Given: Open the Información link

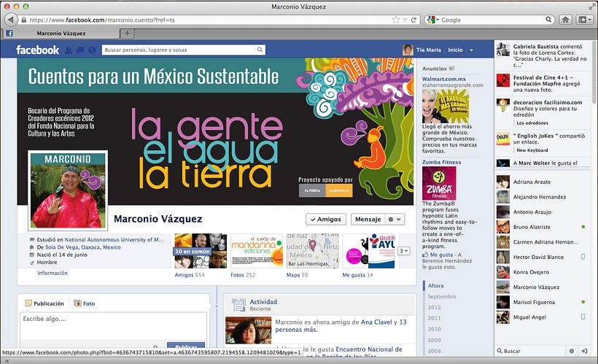Looking at the screenshot, I should coord(53,273).
